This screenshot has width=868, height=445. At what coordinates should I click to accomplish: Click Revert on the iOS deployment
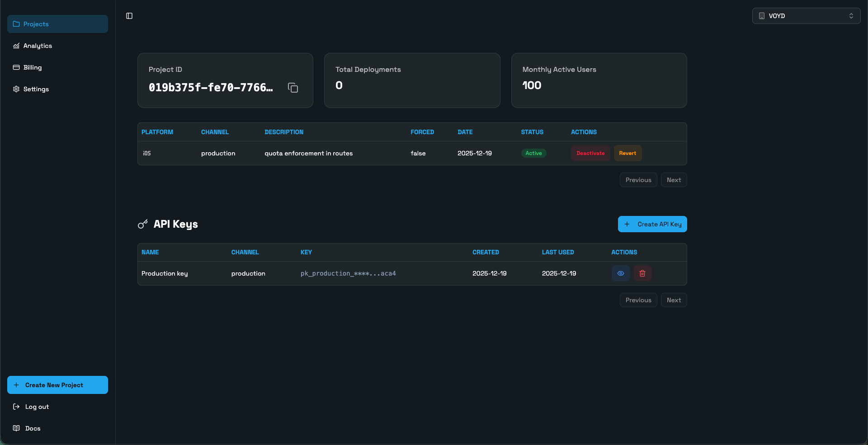click(627, 153)
